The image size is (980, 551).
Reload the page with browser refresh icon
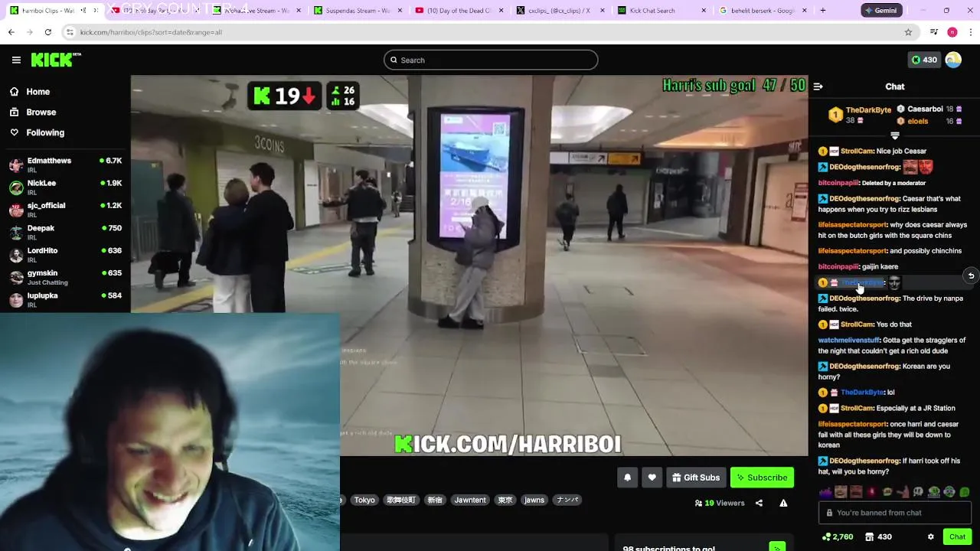[47, 32]
